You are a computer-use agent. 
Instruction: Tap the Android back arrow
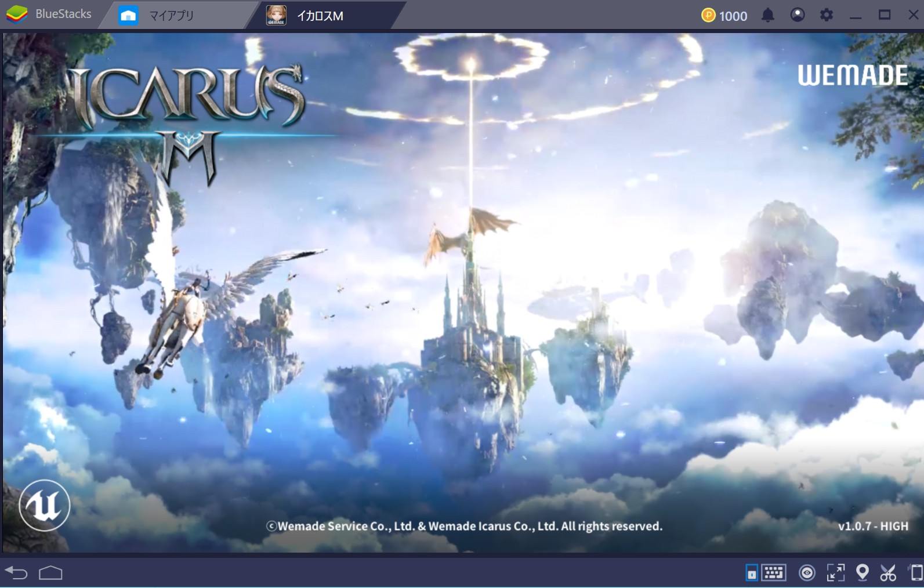[16, 573]
